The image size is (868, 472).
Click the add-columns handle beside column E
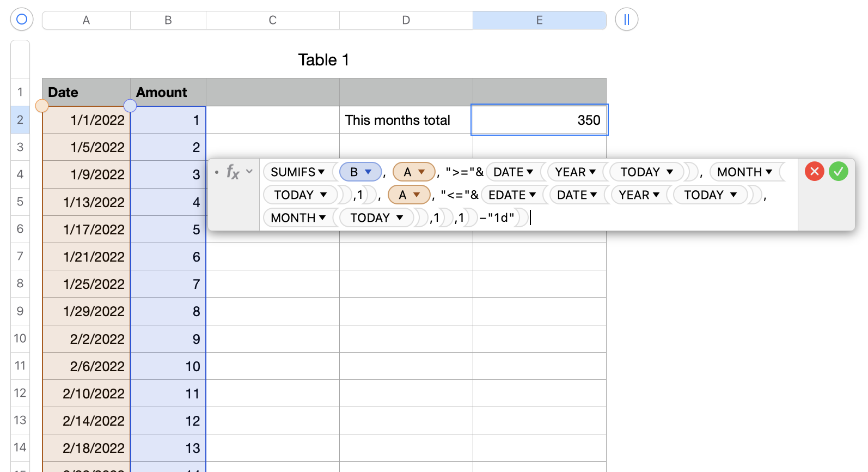[626, 20]
